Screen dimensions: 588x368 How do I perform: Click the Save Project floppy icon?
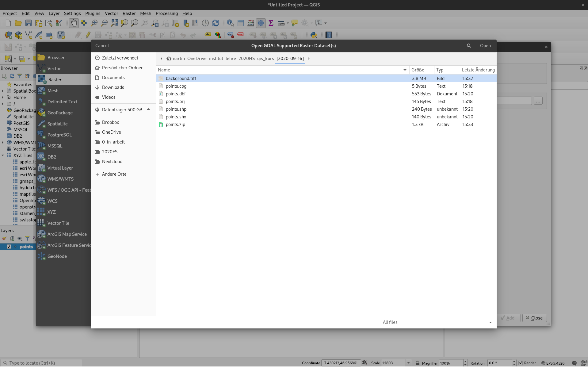point(29,23)
